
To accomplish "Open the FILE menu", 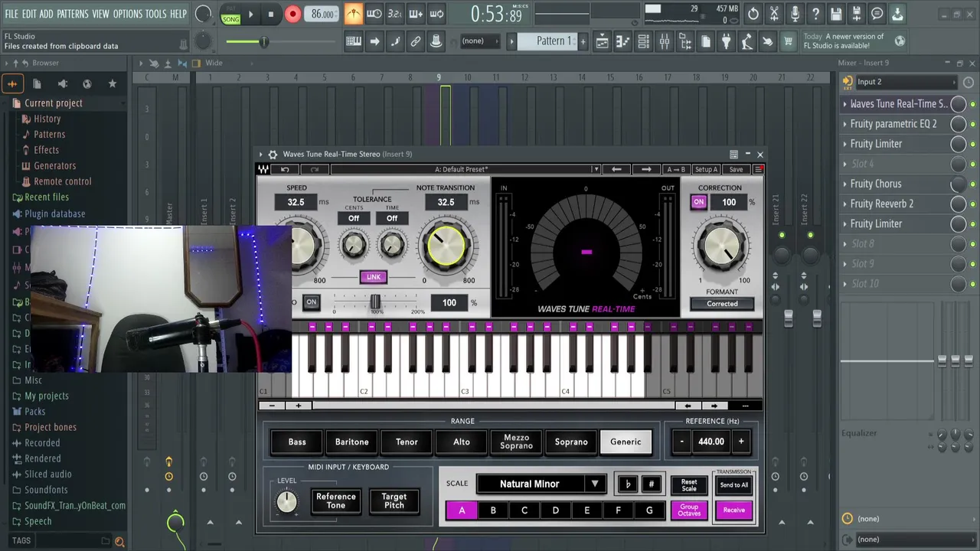I will click(11, 14).
